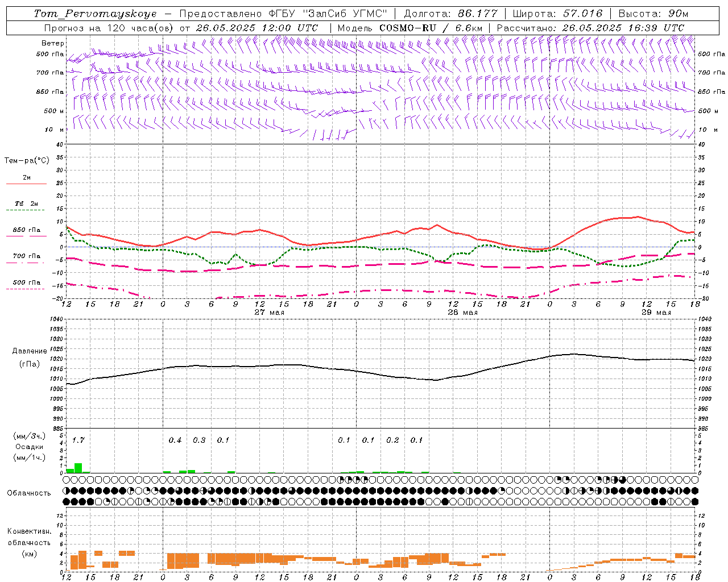
Task: Select the "27 мая" date label
Action: 270,313
